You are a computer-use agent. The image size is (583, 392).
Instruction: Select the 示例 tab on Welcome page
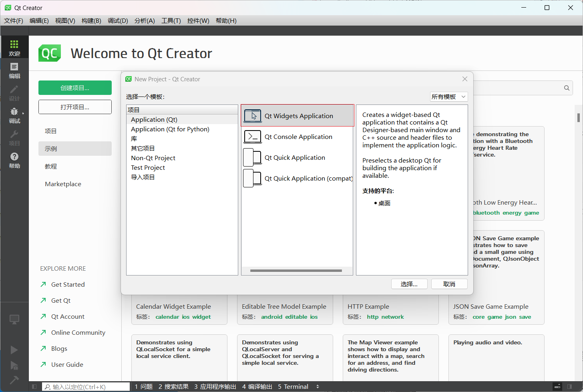click(75, 149)
